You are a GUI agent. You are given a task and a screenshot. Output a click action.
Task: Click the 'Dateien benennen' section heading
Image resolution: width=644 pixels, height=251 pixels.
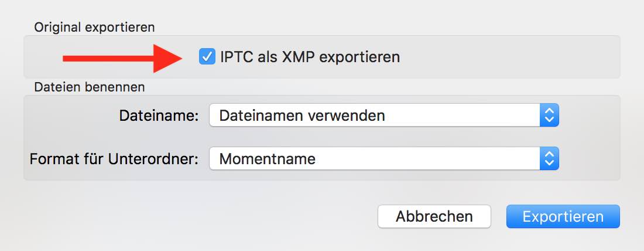[x=90, y=87]
